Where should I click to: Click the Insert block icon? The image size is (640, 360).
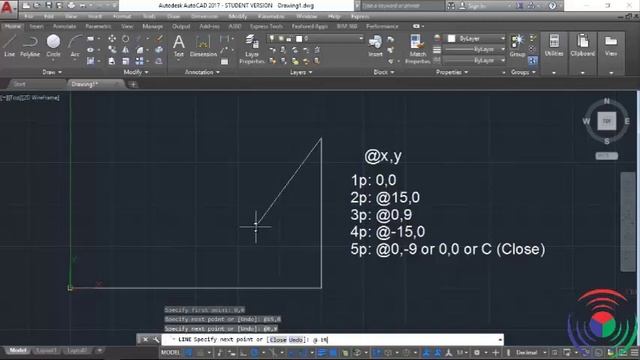375,45
